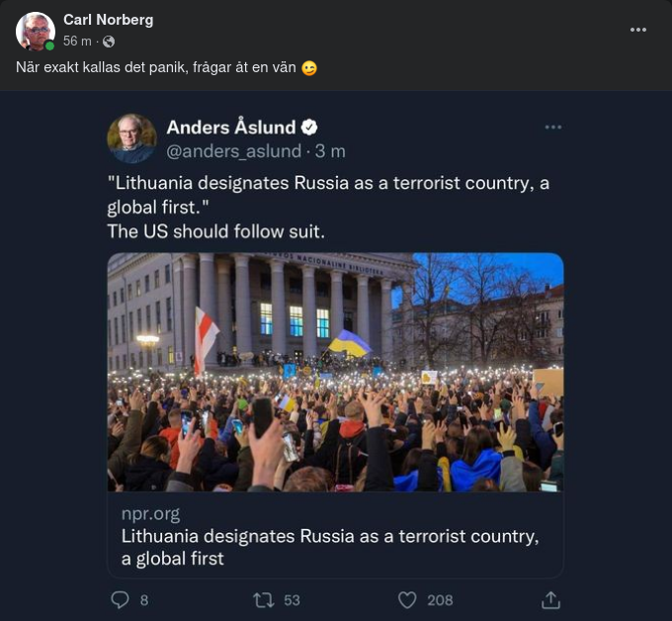Click the verified badge next to Anders Åslund
Screen dimensions: 672x621
[x=310, y=128]
